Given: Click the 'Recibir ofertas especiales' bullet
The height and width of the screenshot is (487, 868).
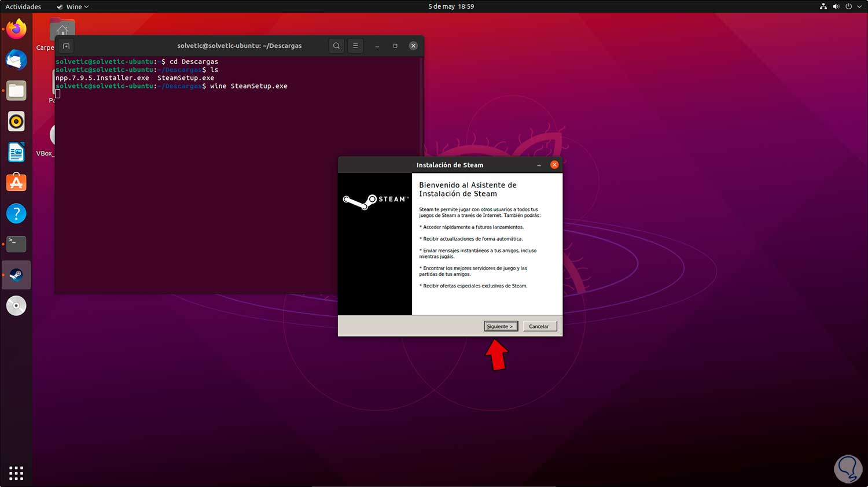Looking at the screenshot, I should click(473, 286).
